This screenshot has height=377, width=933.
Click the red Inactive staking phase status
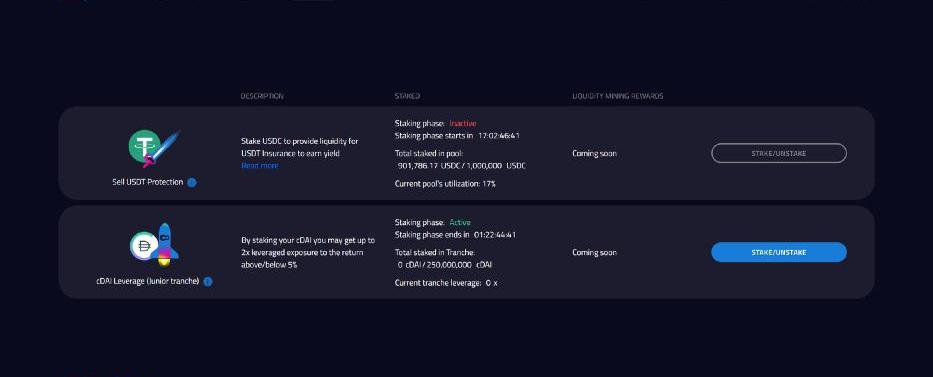tap(462, 124)
